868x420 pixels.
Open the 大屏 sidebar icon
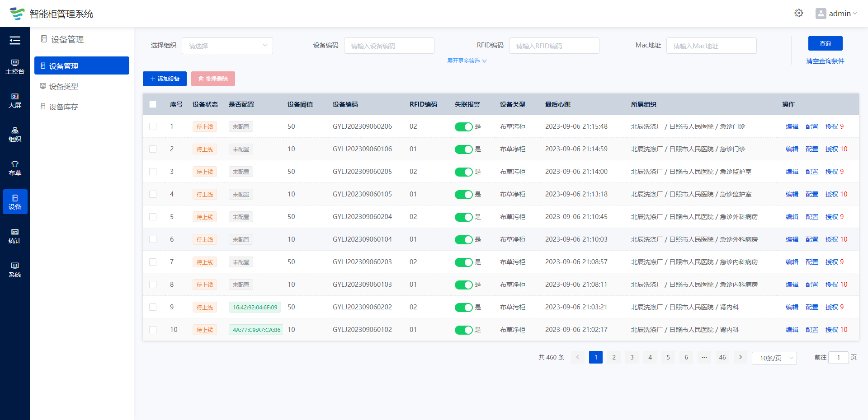[15, 100]
